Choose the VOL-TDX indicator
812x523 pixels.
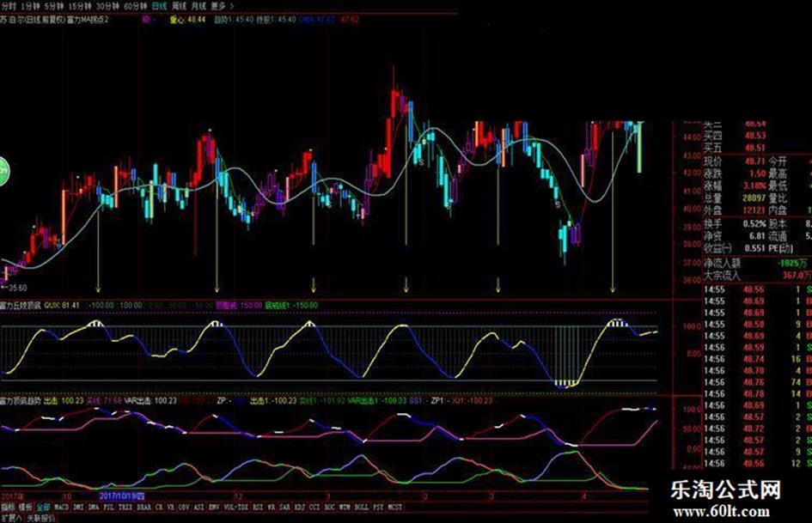pos(235,508)
